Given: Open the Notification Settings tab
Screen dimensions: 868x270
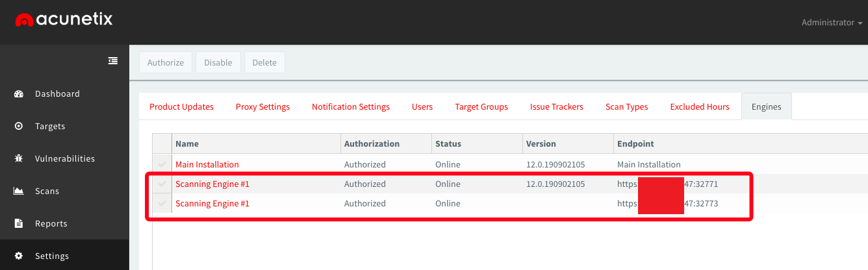Looking at the screenshot, I should (351, 107).
